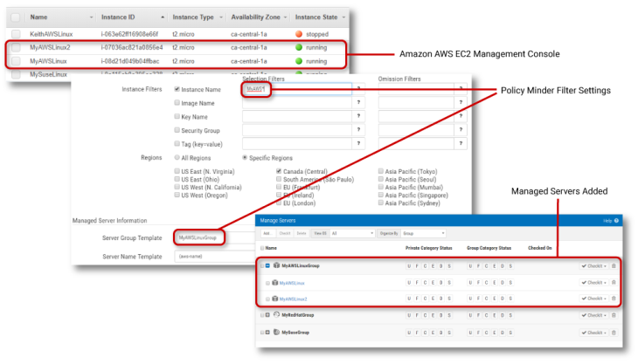
Task: Remove MyRedHatGroup with its trash icon
Action: pyautogui.click(x=614, y=315)
